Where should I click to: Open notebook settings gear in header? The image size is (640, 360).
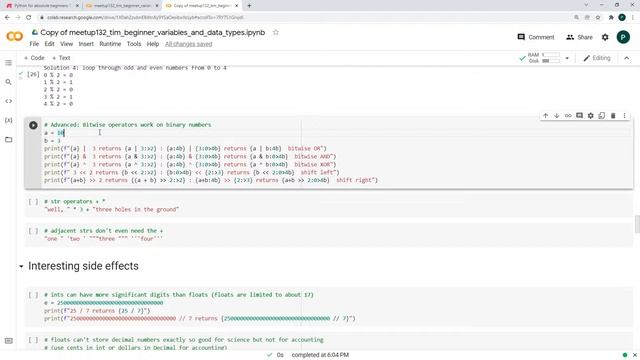point(605,37)
